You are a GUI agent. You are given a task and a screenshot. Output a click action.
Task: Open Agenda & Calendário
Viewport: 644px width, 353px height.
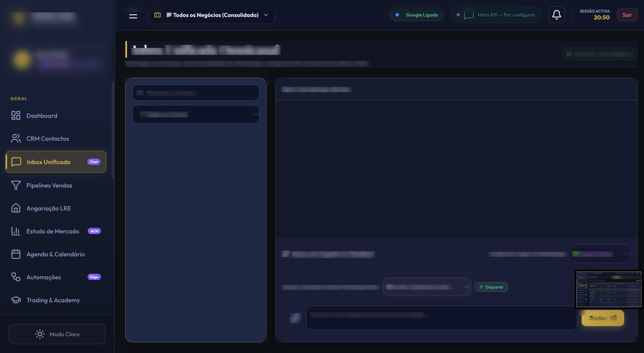pos(56,254)
